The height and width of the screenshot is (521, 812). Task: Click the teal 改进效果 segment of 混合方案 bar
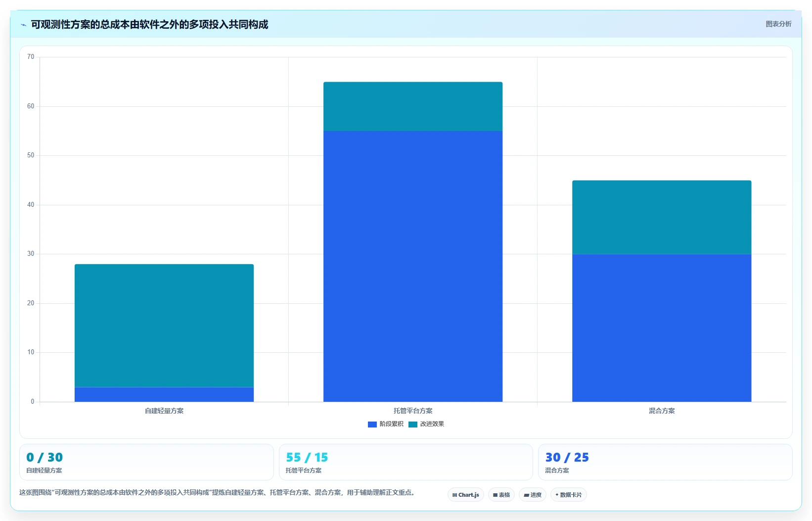coord(662,217)
